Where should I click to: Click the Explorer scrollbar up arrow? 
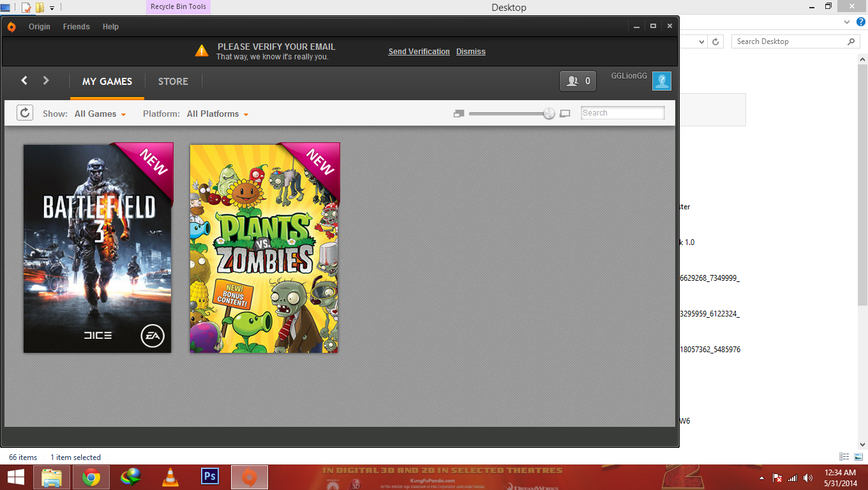click(x=862, y=59)
